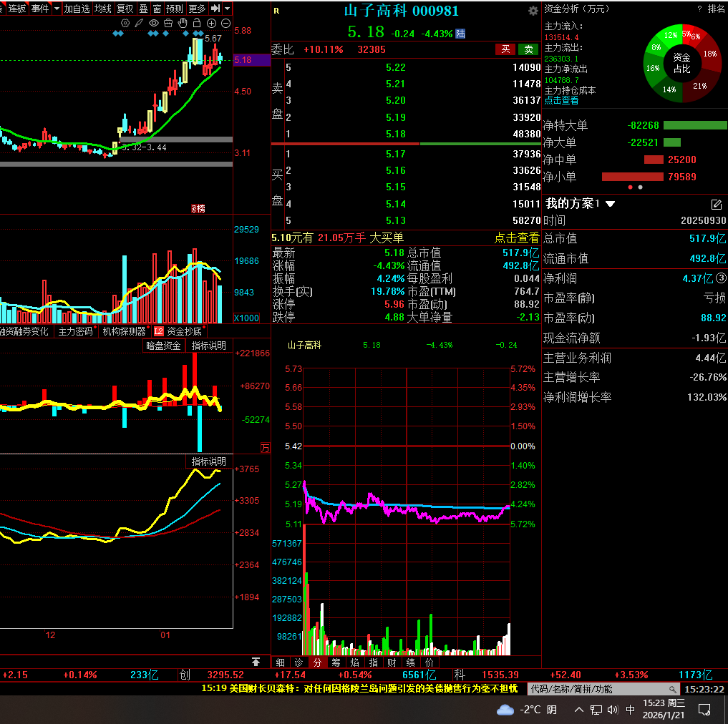Click 加自选 to add to watchlist
Screen dimensions: 728x724
click(77, 9)
